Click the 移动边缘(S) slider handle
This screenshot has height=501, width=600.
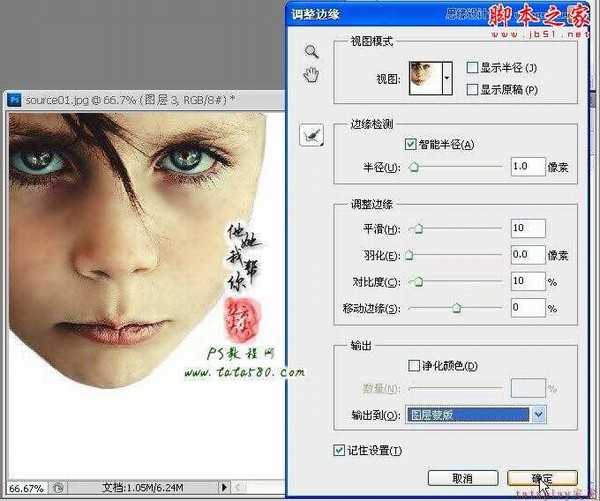pos(456,308)
